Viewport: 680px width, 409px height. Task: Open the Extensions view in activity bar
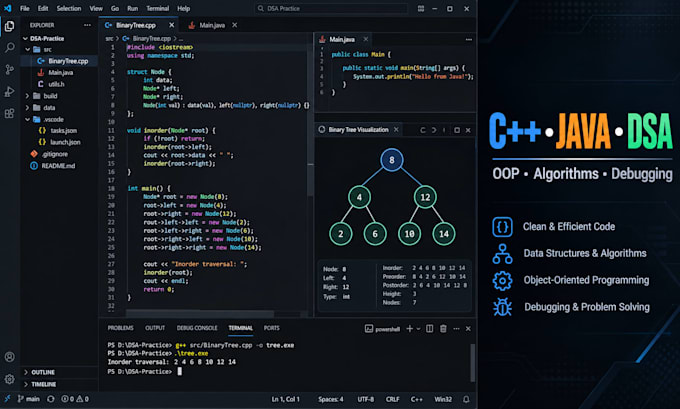(x=9, y=114)
